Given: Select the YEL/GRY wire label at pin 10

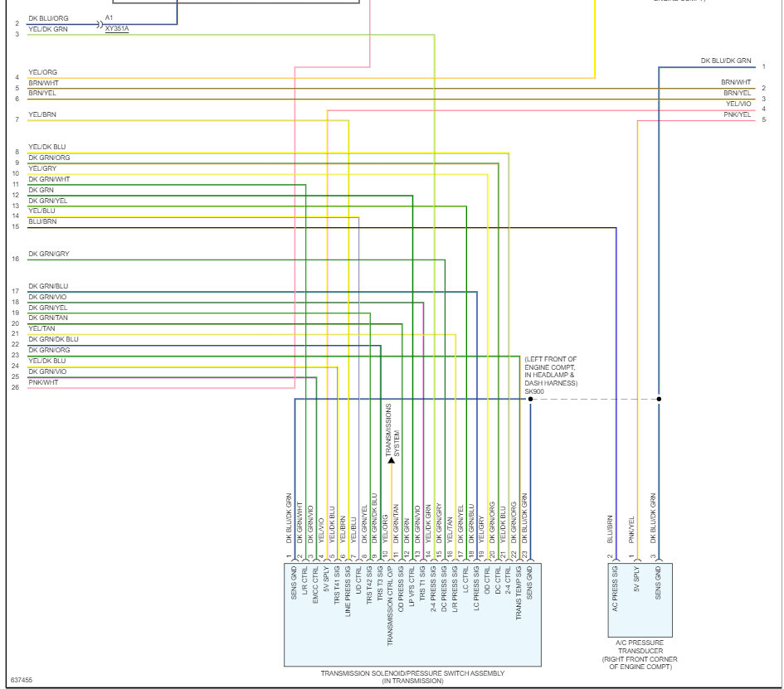Looking at the screenshot, I should pos(42,169).
